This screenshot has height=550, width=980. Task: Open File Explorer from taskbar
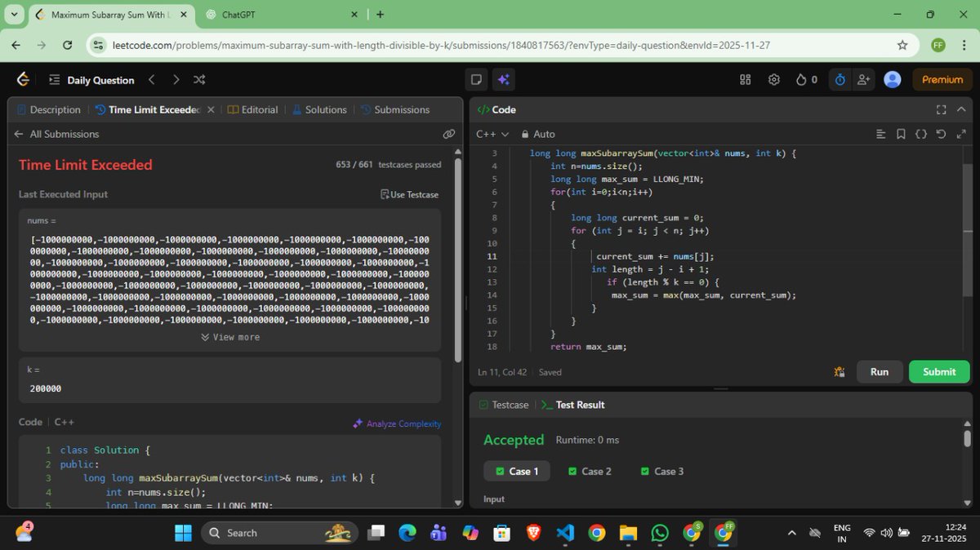click(628, 533)
